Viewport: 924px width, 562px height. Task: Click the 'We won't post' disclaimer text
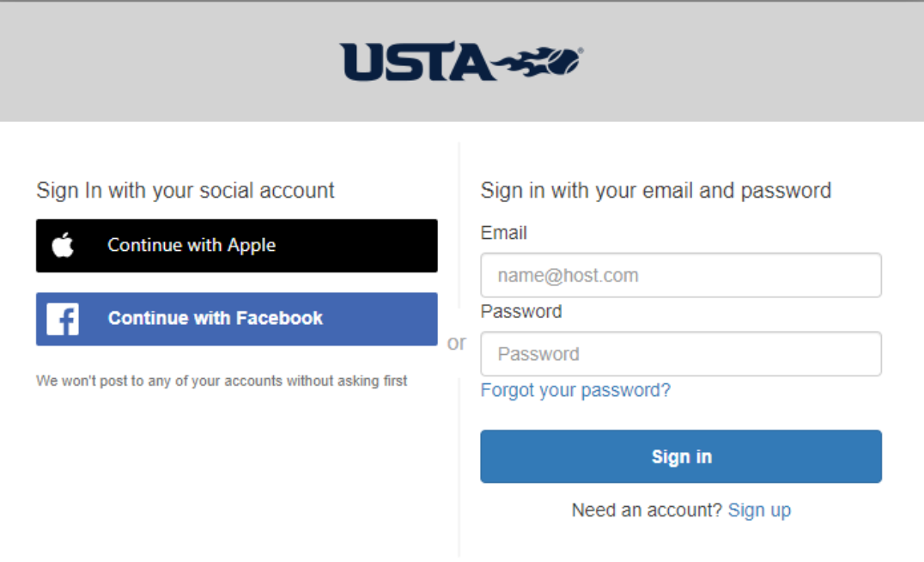222,381
